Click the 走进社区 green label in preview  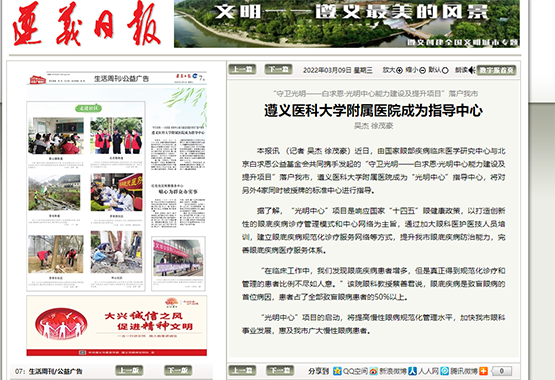(88, 108)
